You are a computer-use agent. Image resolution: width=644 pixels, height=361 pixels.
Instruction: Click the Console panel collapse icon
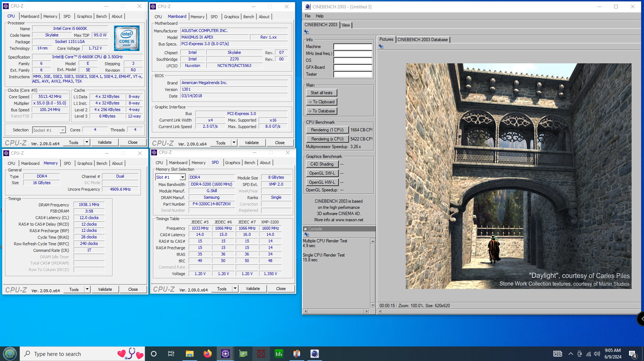point(305,229)
